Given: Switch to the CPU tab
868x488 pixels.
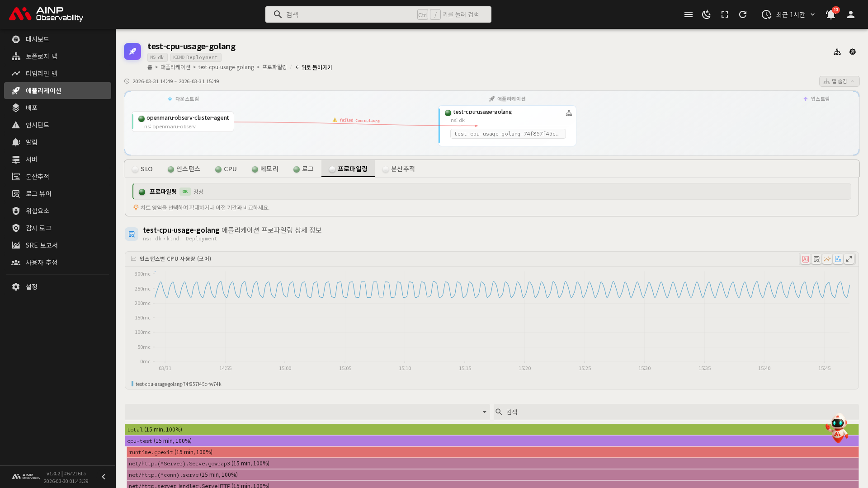Looking at the screenshot, I should click(x=226, y=169).
